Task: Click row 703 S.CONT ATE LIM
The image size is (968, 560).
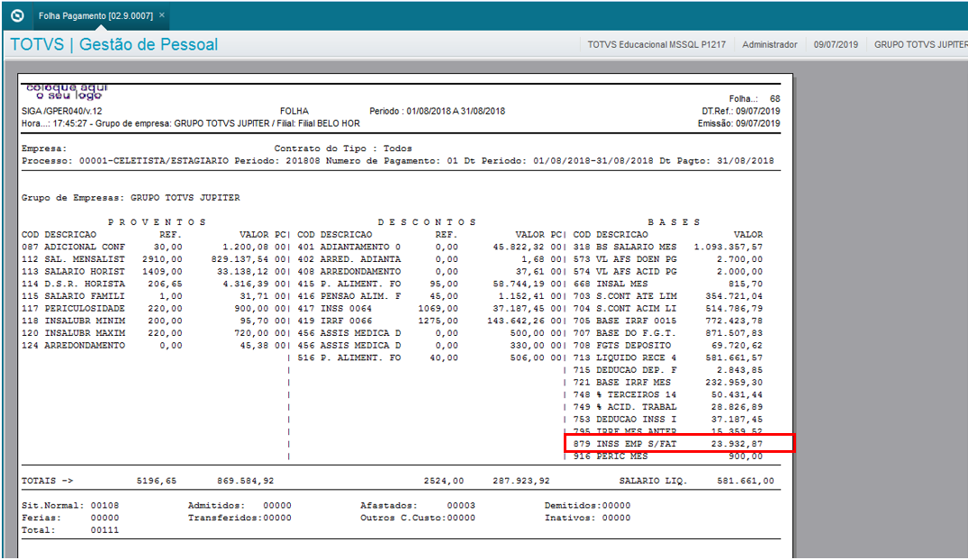Action: point(668,296)
